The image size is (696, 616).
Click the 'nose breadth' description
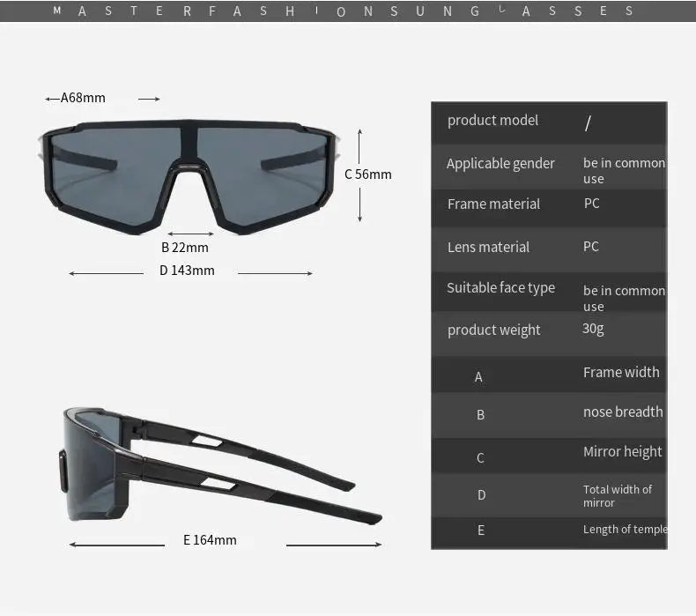[x=623, y=412]
